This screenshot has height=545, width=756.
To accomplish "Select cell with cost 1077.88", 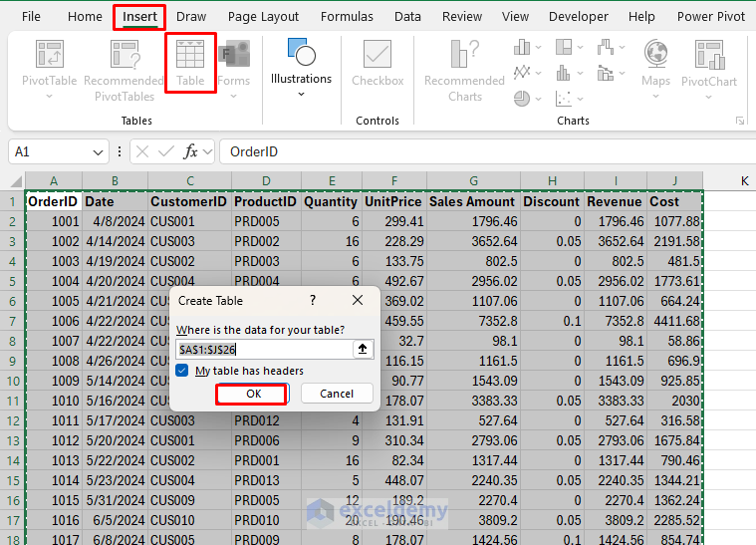I will (x=675, y=221).
